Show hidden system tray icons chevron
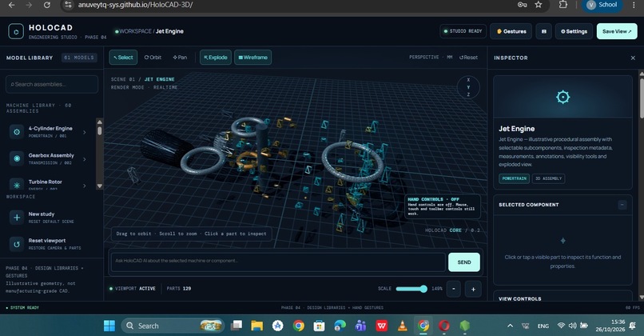The image size is (644, 336). tap(510, 326)
